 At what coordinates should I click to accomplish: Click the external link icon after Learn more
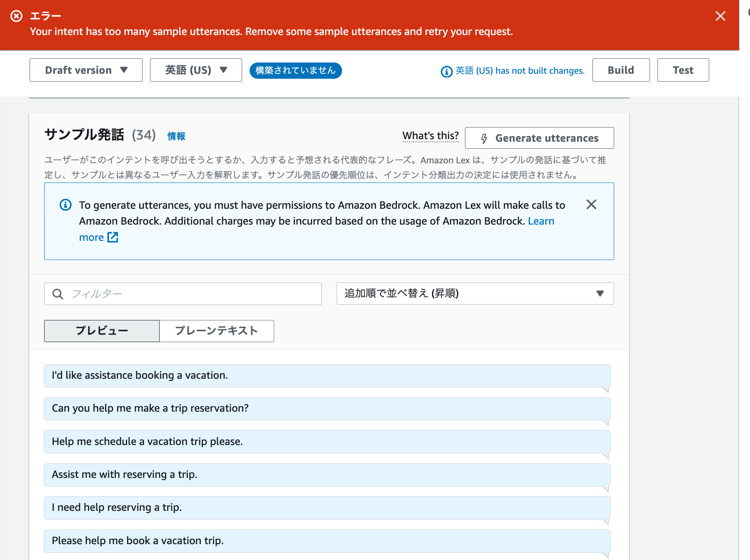112,237
